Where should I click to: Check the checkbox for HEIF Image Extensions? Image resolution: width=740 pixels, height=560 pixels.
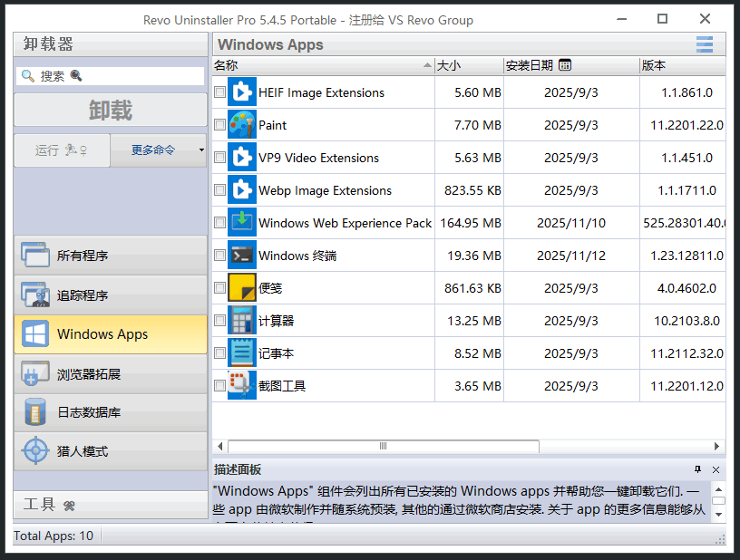tap(219, 92)
